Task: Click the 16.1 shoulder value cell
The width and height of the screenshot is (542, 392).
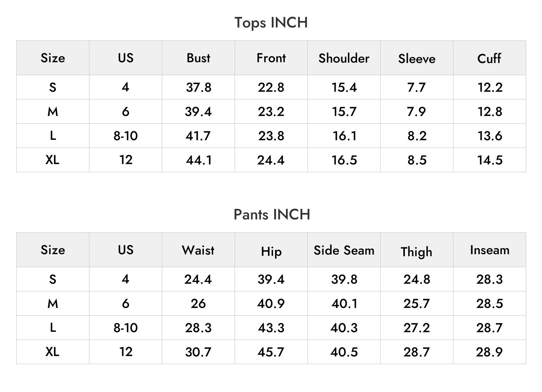Action: click(x=344, y=136)
